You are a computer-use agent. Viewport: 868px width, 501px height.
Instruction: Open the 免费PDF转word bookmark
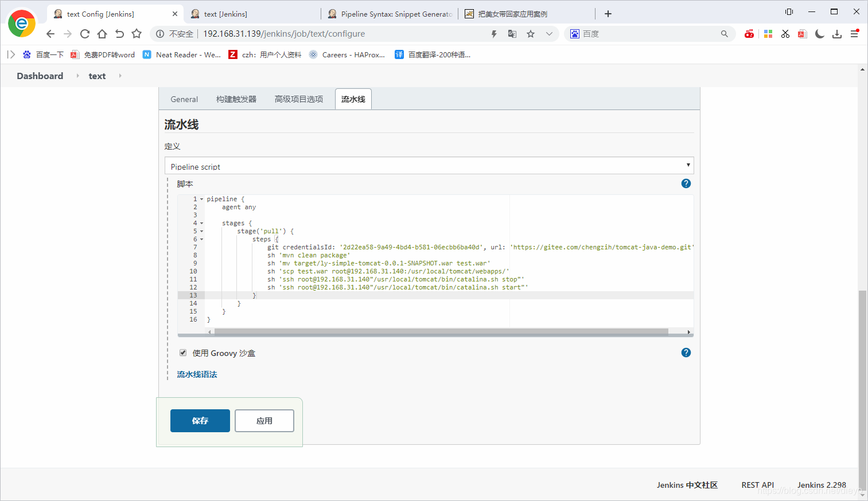click(x=103, y=54)
